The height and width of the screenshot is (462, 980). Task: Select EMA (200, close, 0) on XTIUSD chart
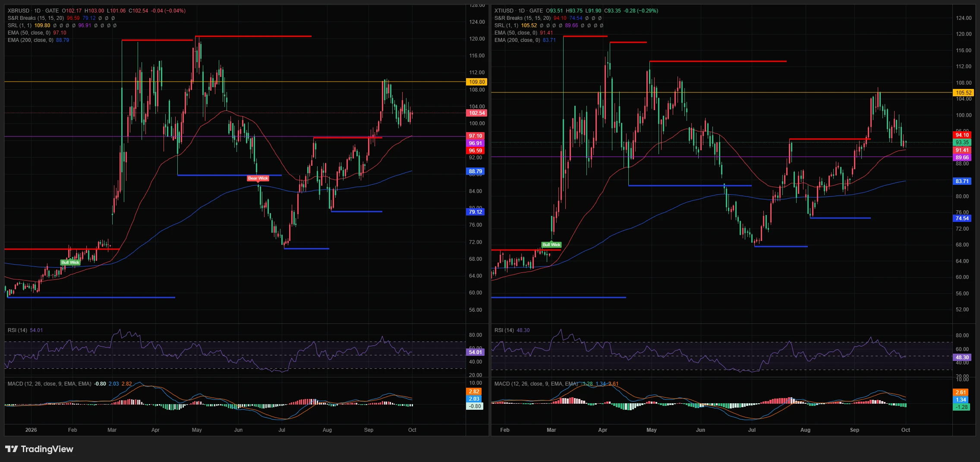click(517, 40)
